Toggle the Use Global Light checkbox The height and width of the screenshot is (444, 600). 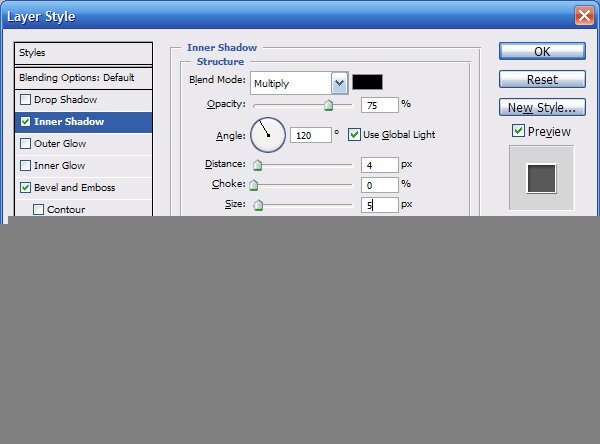[354, 135]
